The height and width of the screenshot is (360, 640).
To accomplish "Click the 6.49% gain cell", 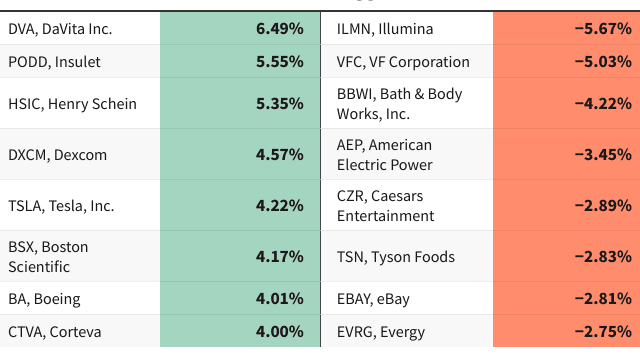I will 240,29.
